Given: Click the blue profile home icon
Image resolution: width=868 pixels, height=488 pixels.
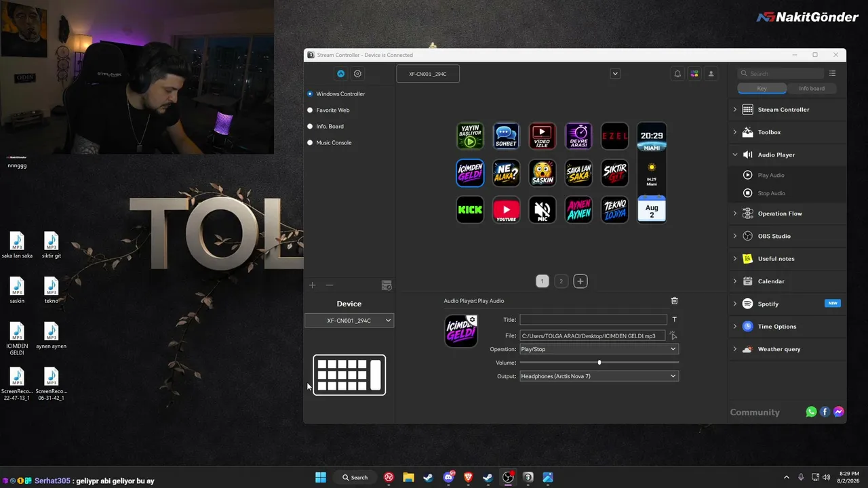Looking at the screenshot, I should [x=341, y=74].
